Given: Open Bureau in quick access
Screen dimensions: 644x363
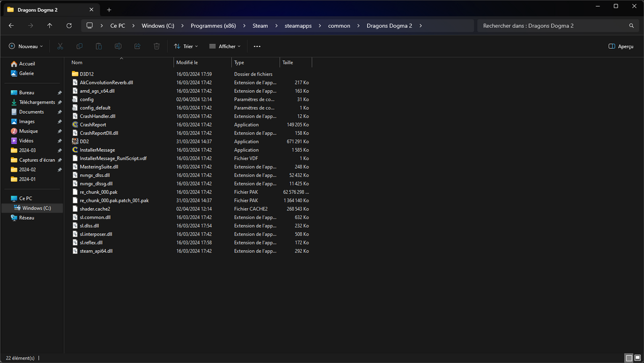Looking at the screenshot, I should point(26,93).
